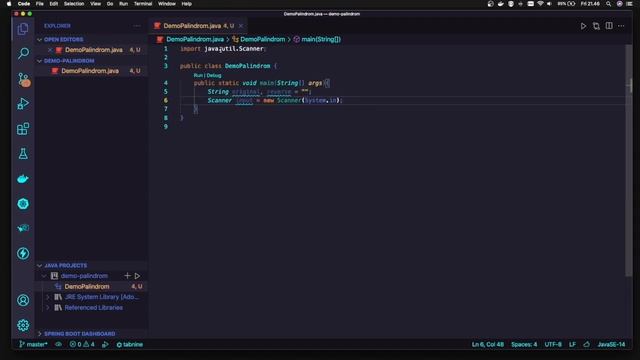Open the Terminal menu
Viewport: 640px width, 360px height.
click(x=143, y=4)
